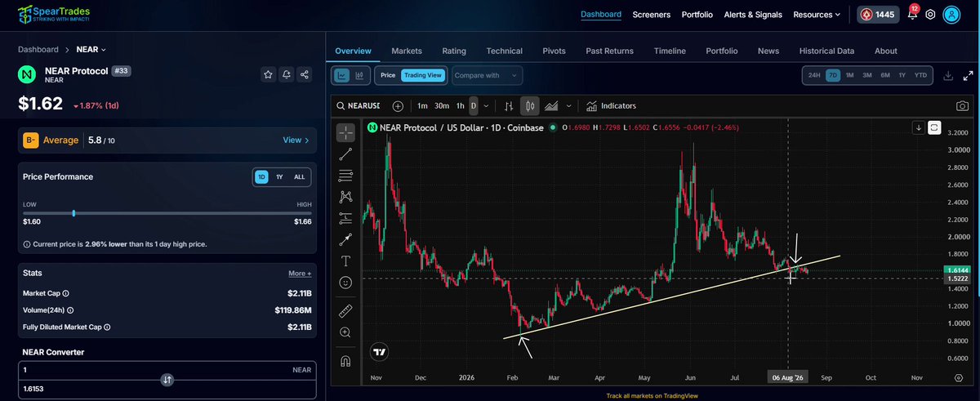Click the Dashboard breadcrumb link

(x=38, y=50)
